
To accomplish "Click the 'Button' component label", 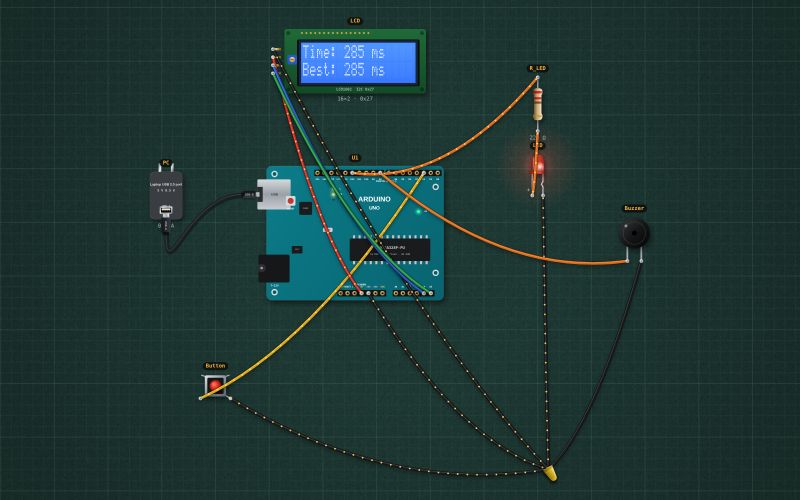I will click(x=215, y=366).
